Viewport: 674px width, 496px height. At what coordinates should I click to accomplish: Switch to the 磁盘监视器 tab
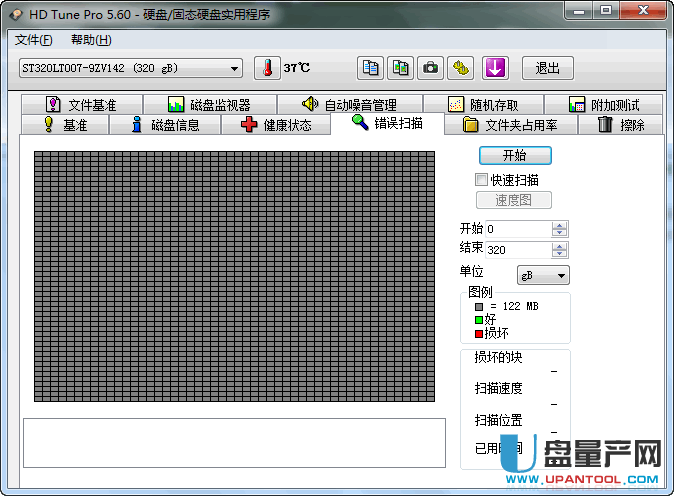click(209, 105)
